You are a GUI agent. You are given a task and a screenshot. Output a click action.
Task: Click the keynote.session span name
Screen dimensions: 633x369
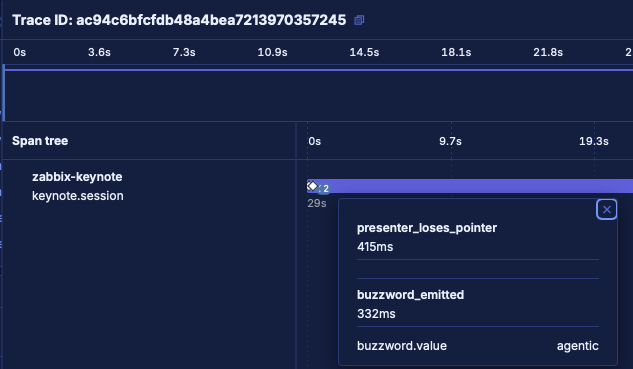coord(78,196)
